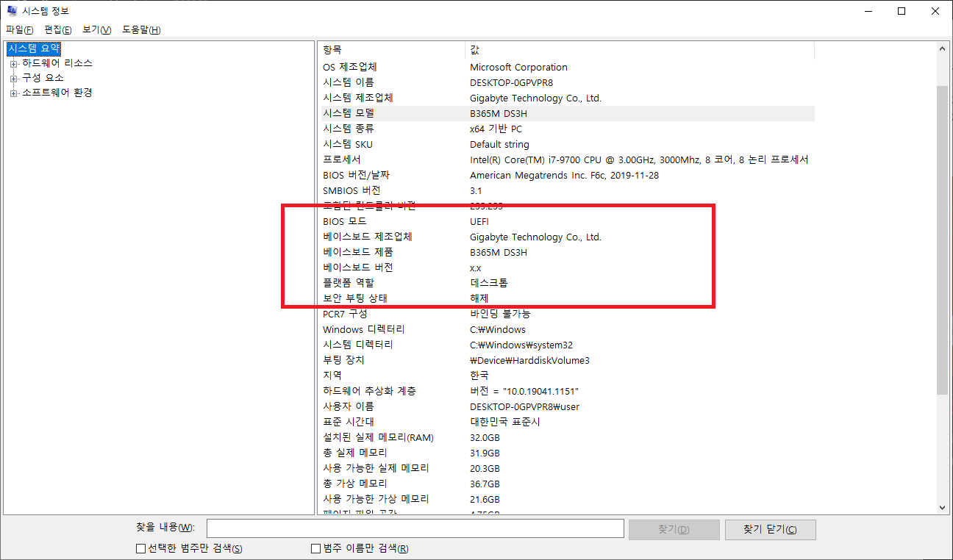953x560 pixels.
Task: Click the 찾을 내용 search input field
Action: click(x=415, y=529)
